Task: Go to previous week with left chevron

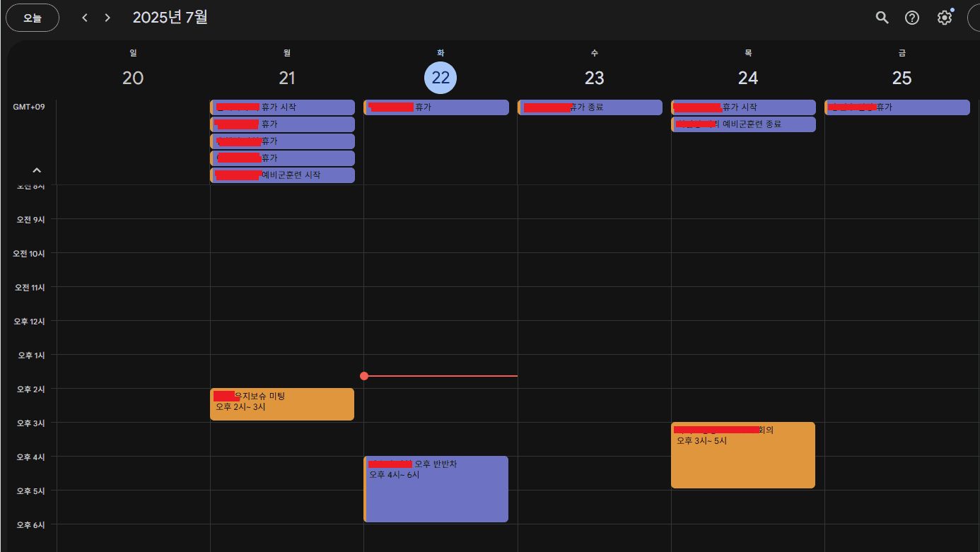Action: point(85,18)
